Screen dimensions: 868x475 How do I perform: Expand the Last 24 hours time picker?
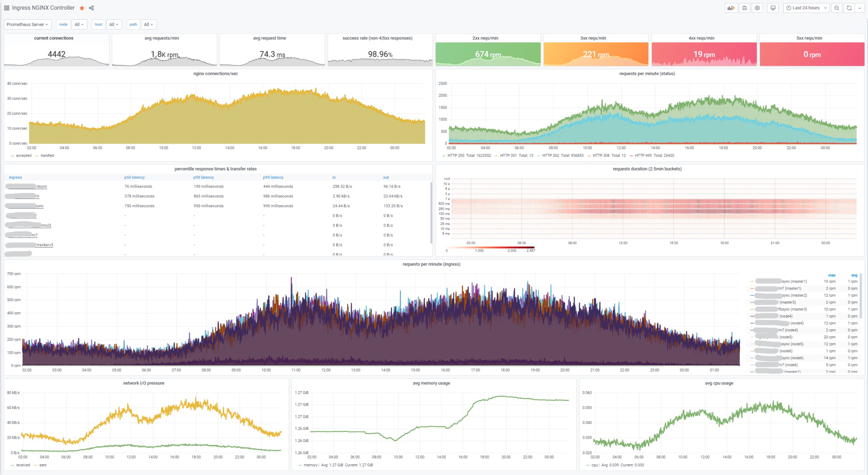(x=806, y=8)
